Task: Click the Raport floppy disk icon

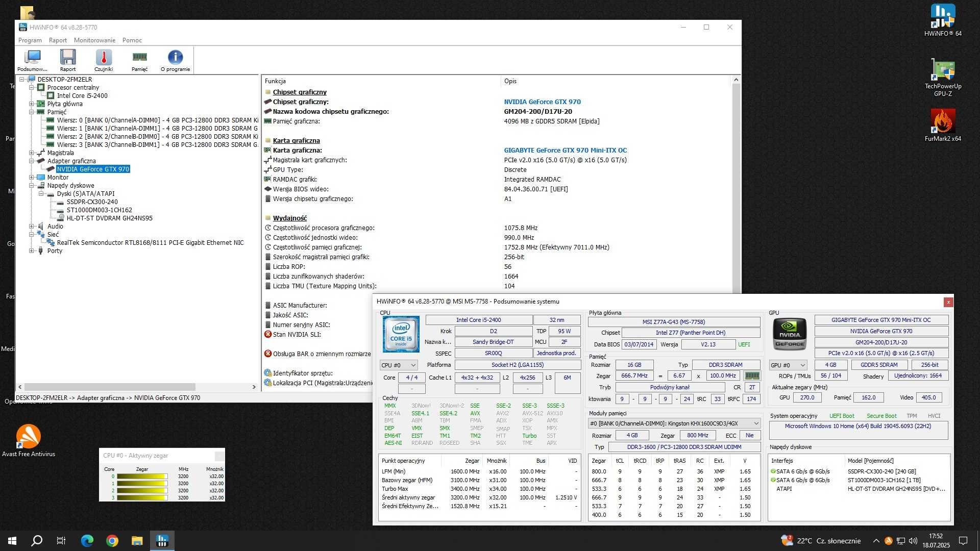Action: coord(68,60)
